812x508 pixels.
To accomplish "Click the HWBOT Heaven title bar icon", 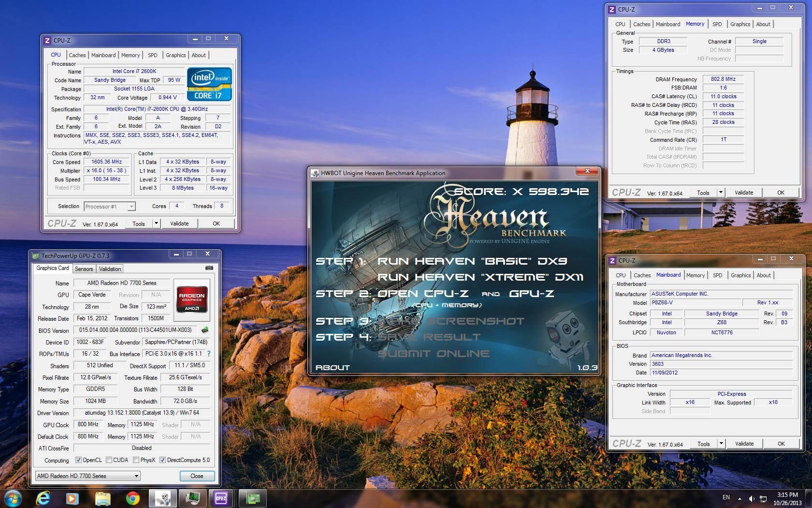I will point(315,173).
